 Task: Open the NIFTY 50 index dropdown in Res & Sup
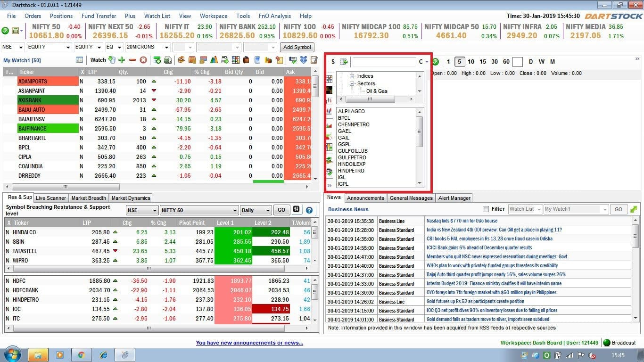[x=199, y=210]
